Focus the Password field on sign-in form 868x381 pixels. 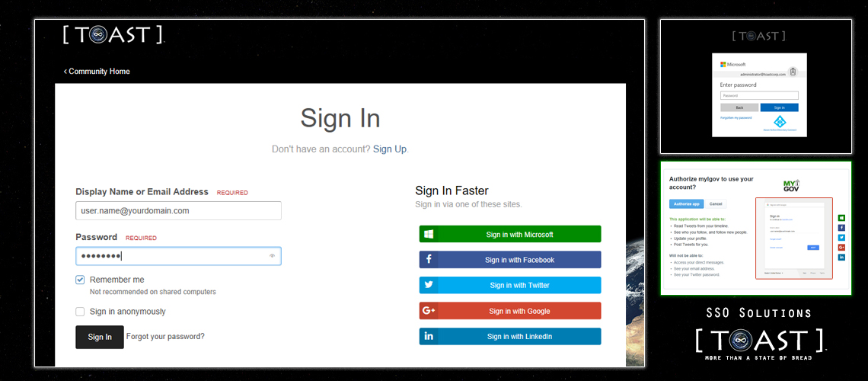coord(178,256)
